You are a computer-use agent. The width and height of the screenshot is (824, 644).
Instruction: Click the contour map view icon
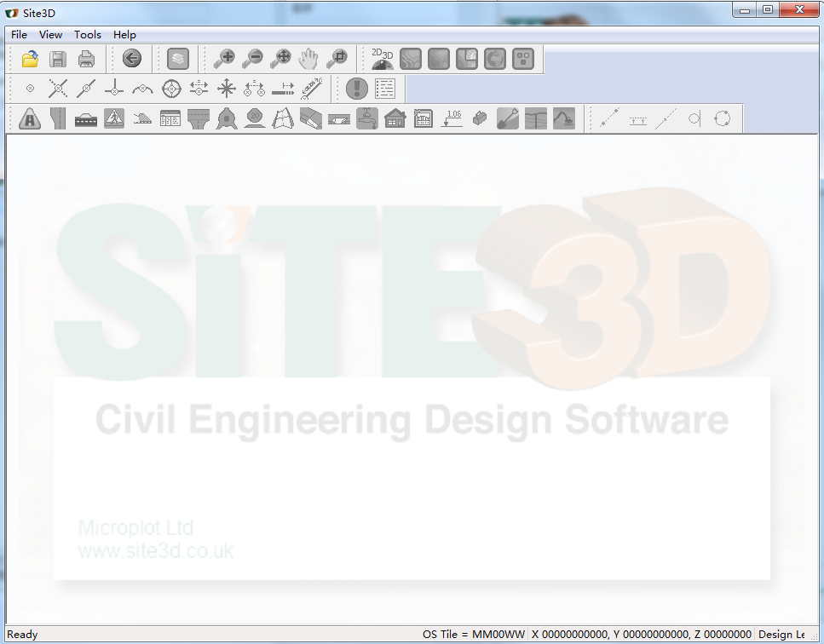pyautogui.click(x=411, y=58)
